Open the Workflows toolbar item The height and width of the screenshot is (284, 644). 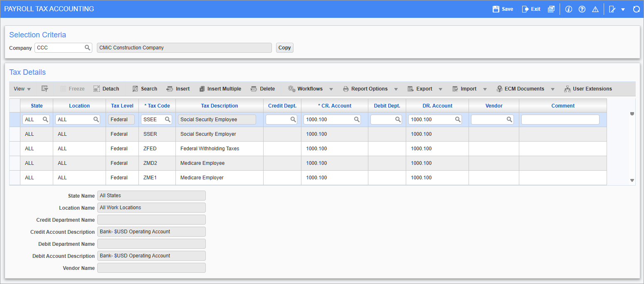click(x=306, y=89)
